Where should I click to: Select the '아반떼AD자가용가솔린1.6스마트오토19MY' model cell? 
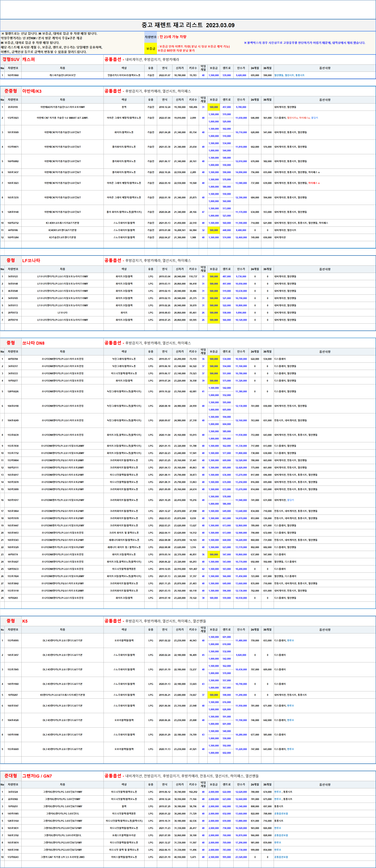[63, 107]
